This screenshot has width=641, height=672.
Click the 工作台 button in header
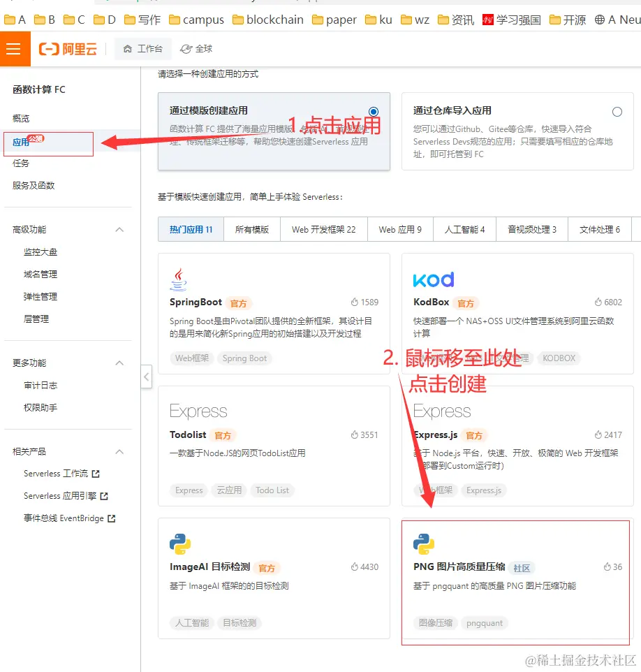(x=143, y=49)
